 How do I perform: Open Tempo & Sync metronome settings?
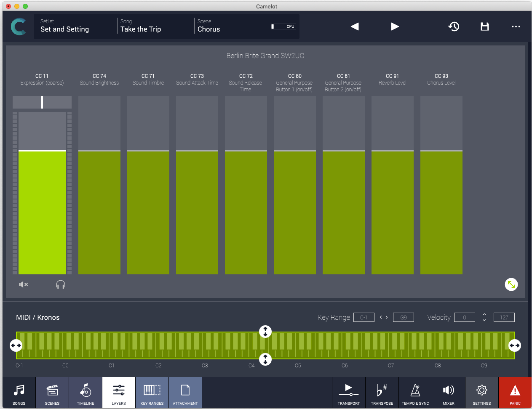[415, 393]
